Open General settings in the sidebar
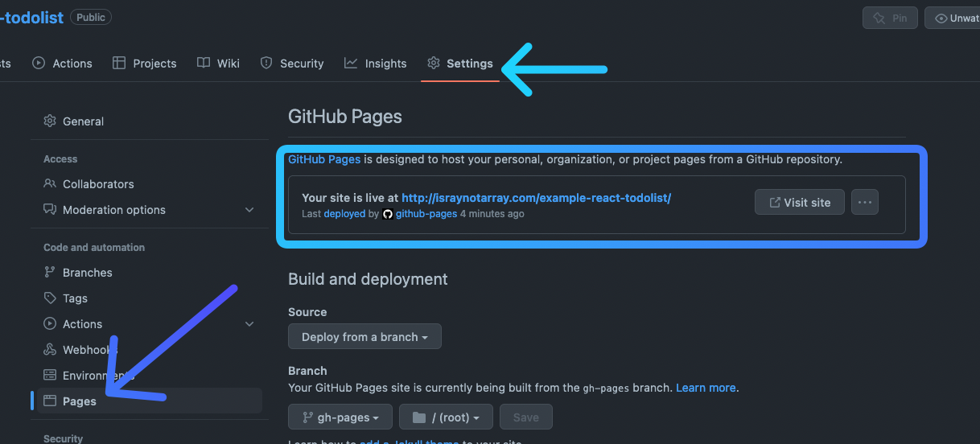 pyautogui.click(x=83, y=121)
